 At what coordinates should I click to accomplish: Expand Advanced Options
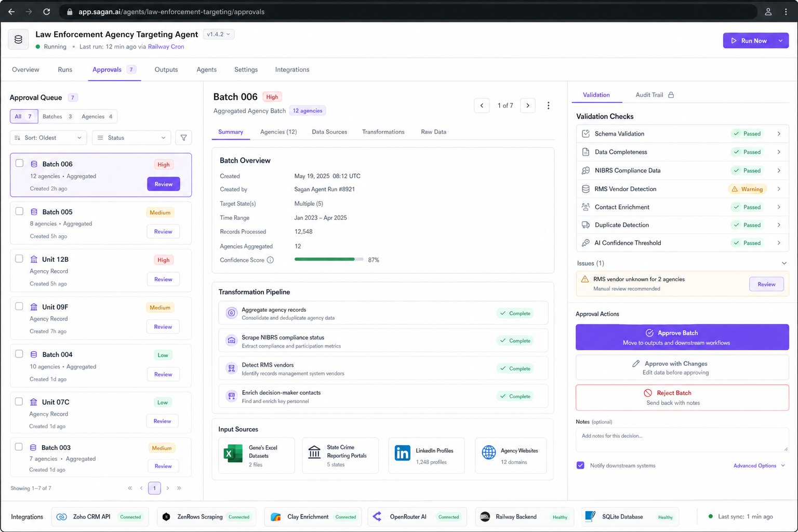(759, 465)
